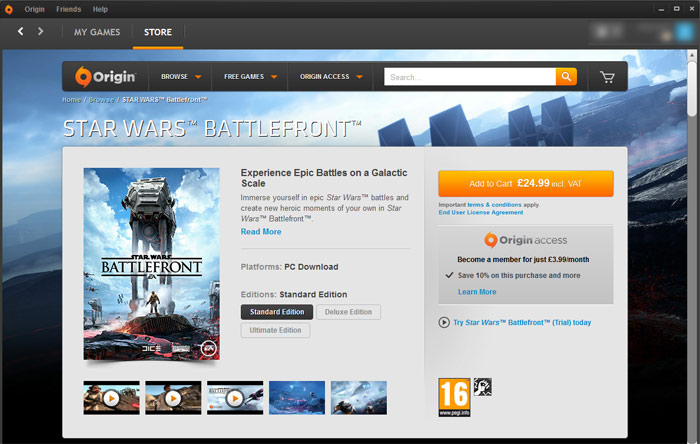Open the fifth screenshot thumbnail
This screenshot has width=700, height=444.
coord(359,398)
